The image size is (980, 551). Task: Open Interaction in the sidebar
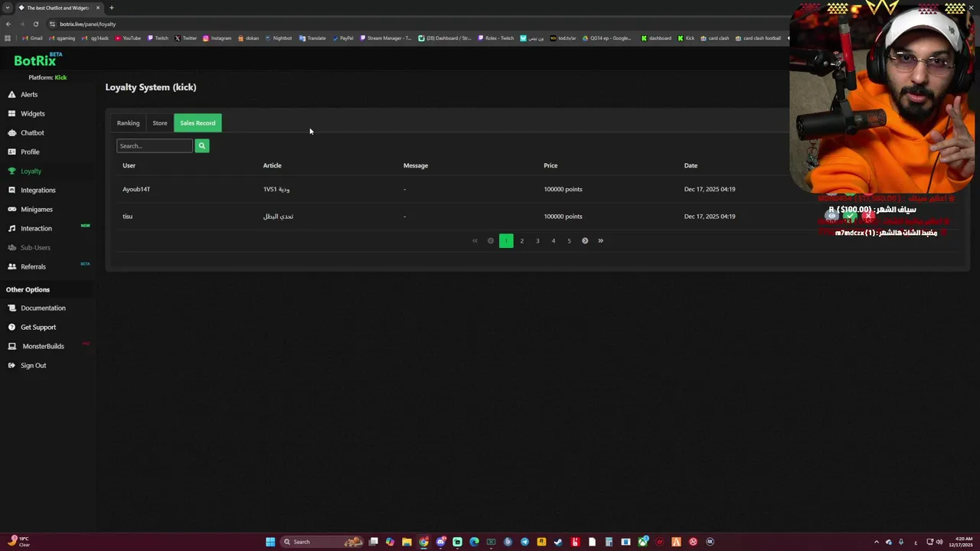(x=36, y=228)
